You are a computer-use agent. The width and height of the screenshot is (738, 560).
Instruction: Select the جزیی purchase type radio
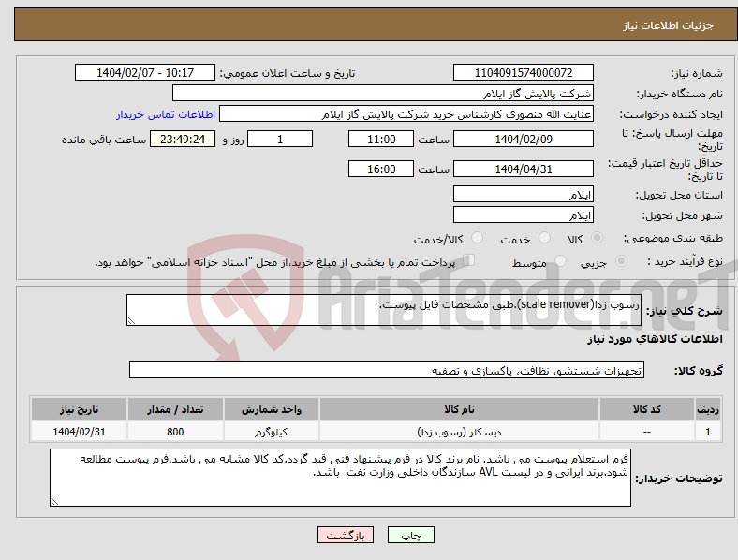[x=621, y=260]
